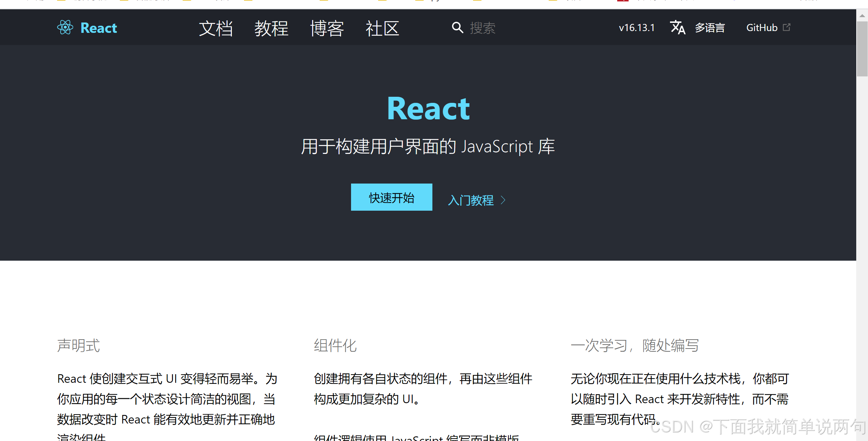
Task: Click the magnifying glass search icon
Action: coord(457,27)
